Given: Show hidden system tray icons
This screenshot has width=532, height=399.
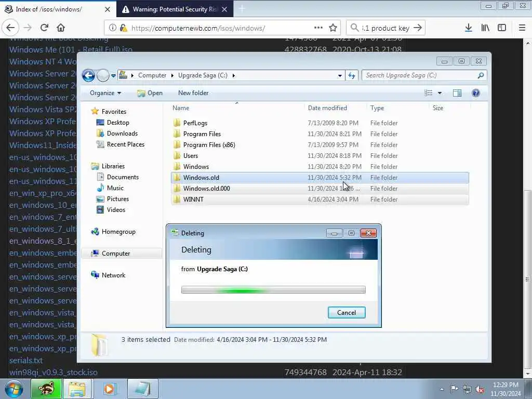Looking at the screenshot, I should [442, 389].
